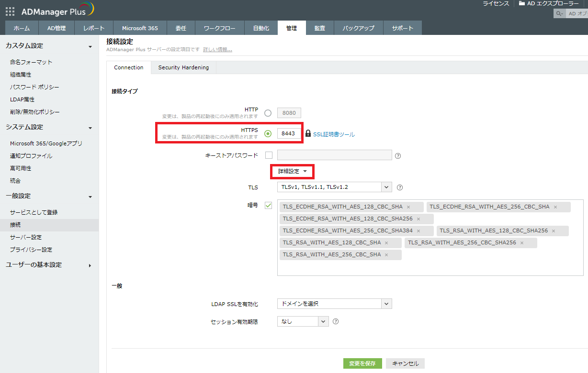Click the HTTP port 8080 field
Screen dimensions: 588x373
point(289,113)
